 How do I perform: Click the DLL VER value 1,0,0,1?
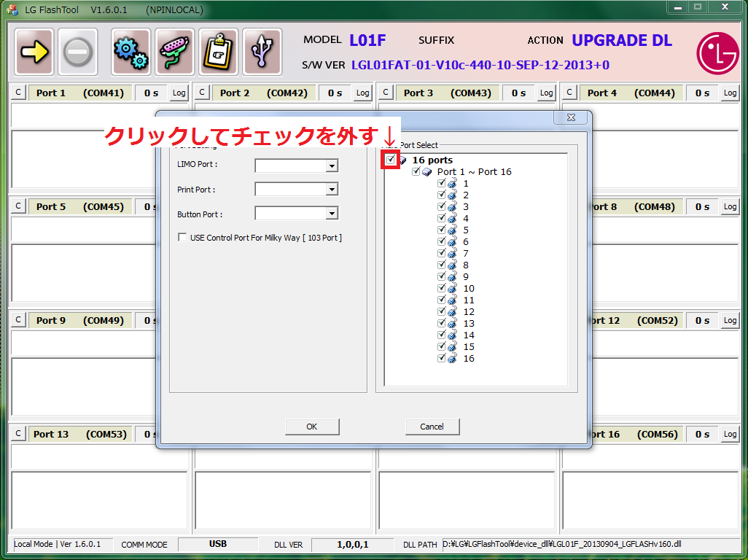click(353, 545)
